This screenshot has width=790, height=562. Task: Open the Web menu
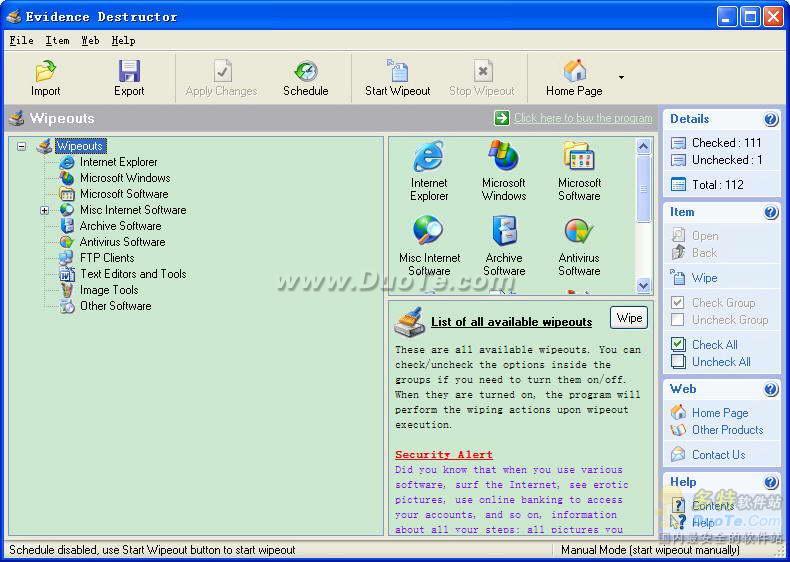coord(90,41)
